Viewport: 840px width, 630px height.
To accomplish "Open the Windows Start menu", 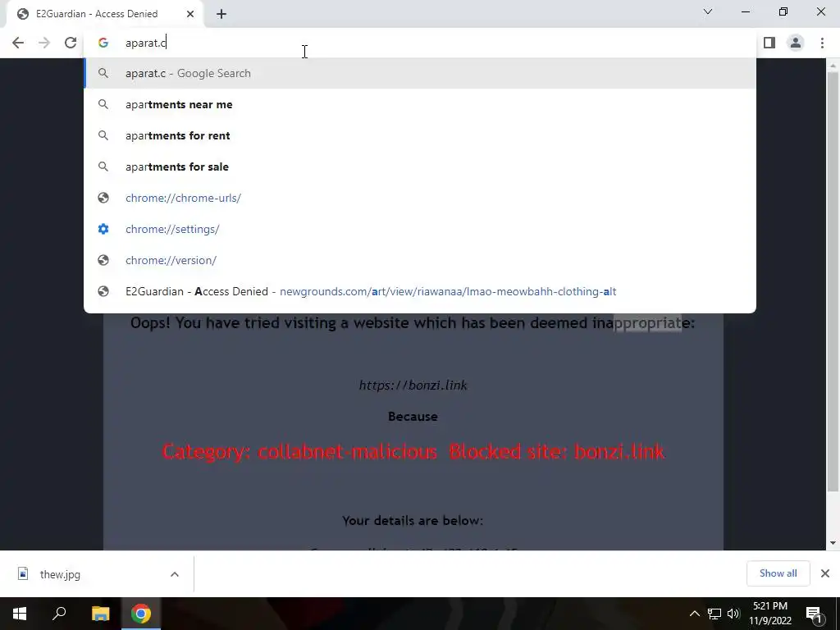I will pos(20,614).
